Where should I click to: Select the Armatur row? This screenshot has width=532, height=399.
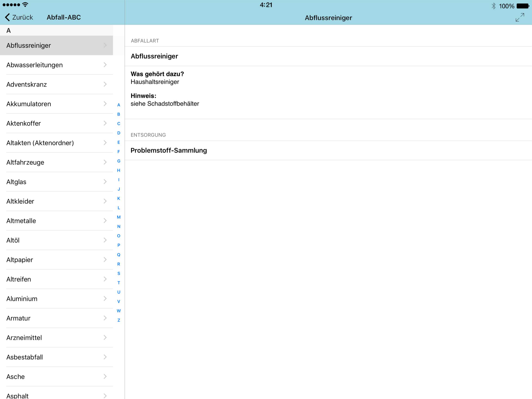[x=56, y=318]
